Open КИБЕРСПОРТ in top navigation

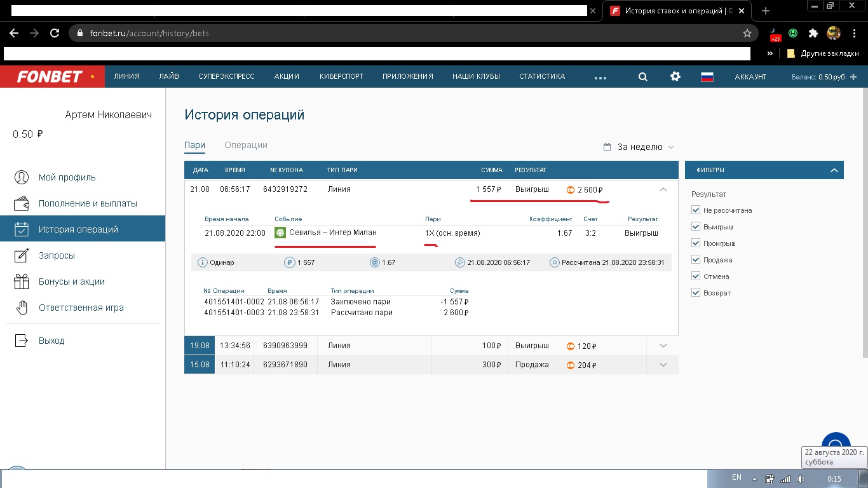tap(341, 76)
